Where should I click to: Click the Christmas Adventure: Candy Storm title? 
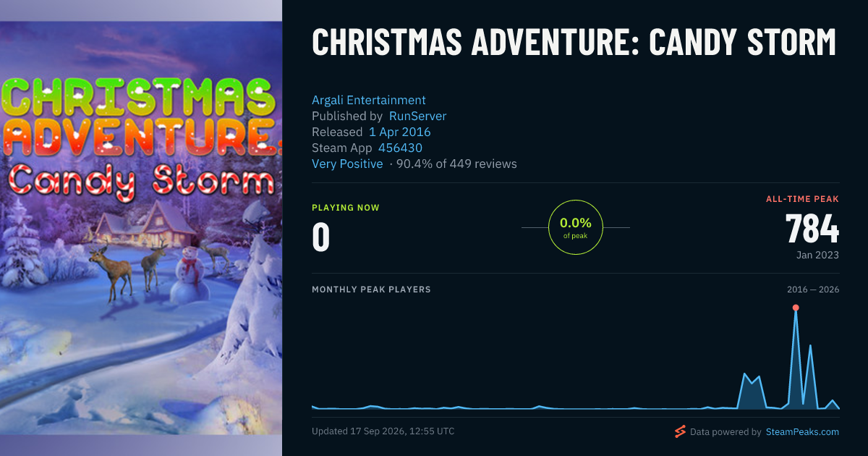[574, 43]
